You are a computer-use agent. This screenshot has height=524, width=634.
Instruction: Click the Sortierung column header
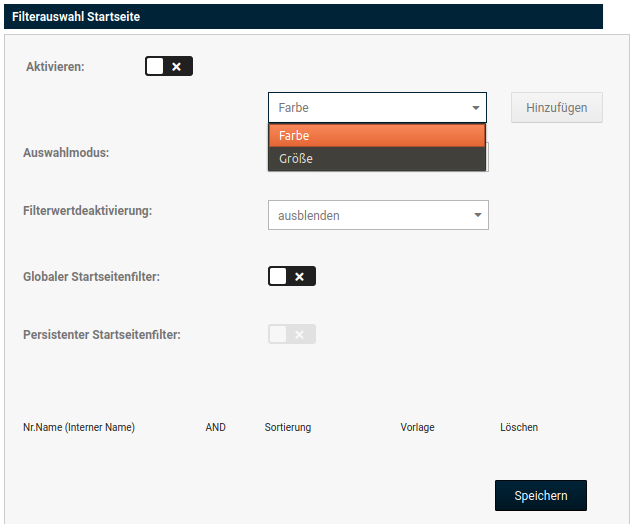288,428
